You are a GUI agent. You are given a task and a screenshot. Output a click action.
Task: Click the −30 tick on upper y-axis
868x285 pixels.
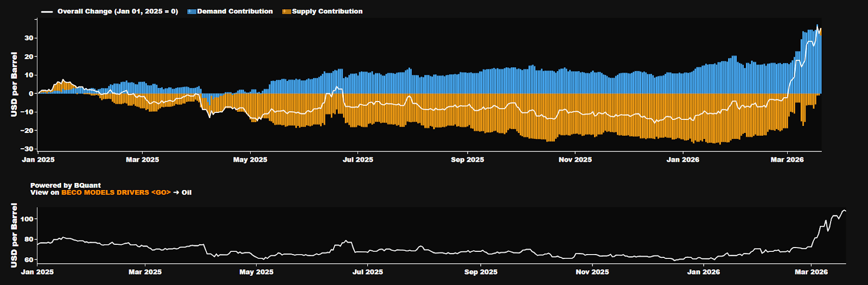27,149
